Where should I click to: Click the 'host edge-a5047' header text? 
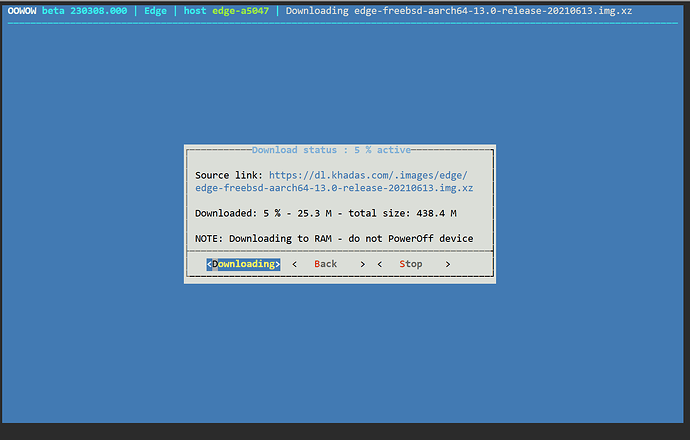pos(226,11)
